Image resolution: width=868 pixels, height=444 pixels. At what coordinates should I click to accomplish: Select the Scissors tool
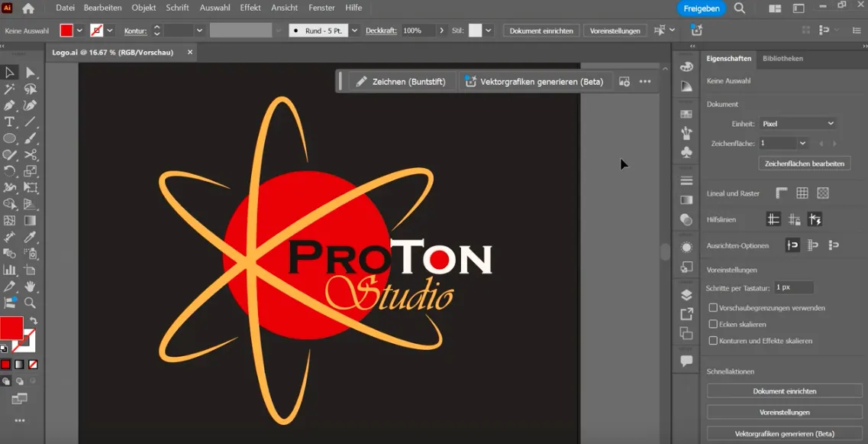pyautogui.click(x=30, y=154)
